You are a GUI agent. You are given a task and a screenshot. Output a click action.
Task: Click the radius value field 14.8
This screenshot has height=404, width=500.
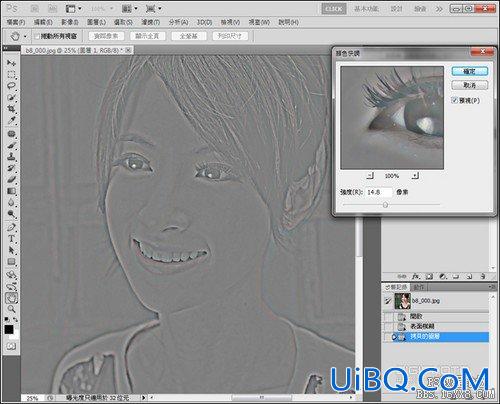pyautogui.click(x=378, y=192)
